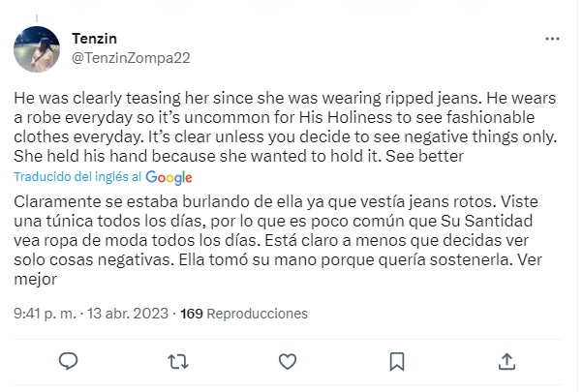Retweet this post
This screenshot has height=392, width=583.
(178, 361)
